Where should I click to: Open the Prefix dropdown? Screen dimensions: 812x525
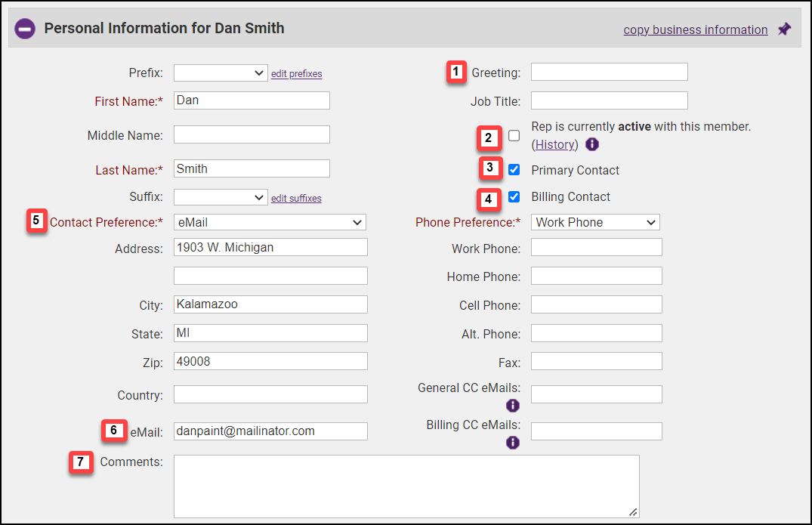(221, 73)
